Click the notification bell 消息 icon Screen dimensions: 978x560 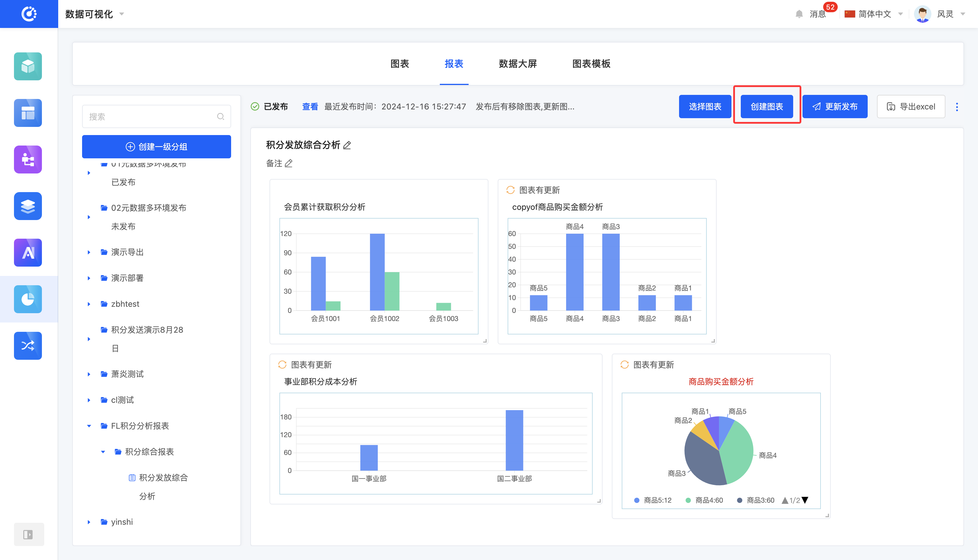(x=799, y=14)
